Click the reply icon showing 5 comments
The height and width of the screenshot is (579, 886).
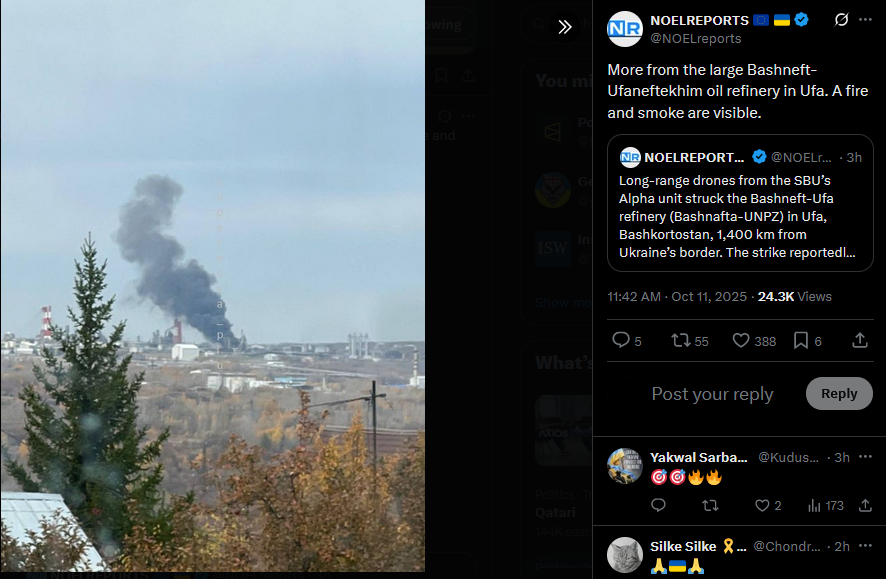pyautogui.click(x=627, y=340)
